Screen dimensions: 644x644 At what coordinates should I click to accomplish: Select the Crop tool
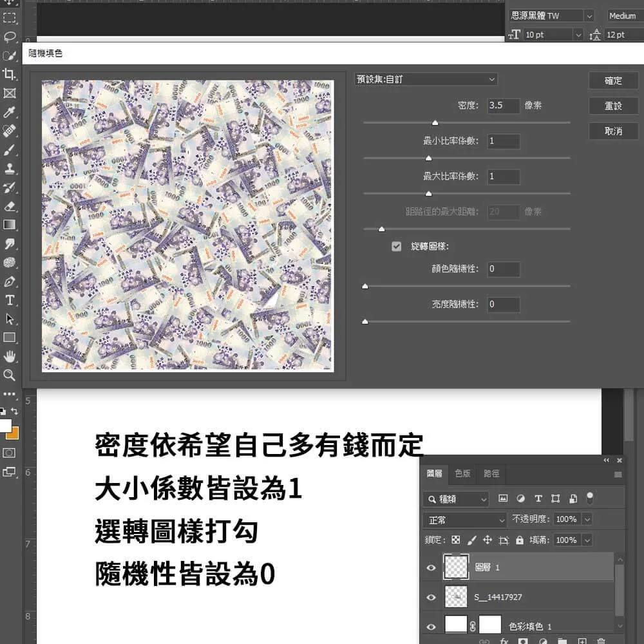point(10,74)
